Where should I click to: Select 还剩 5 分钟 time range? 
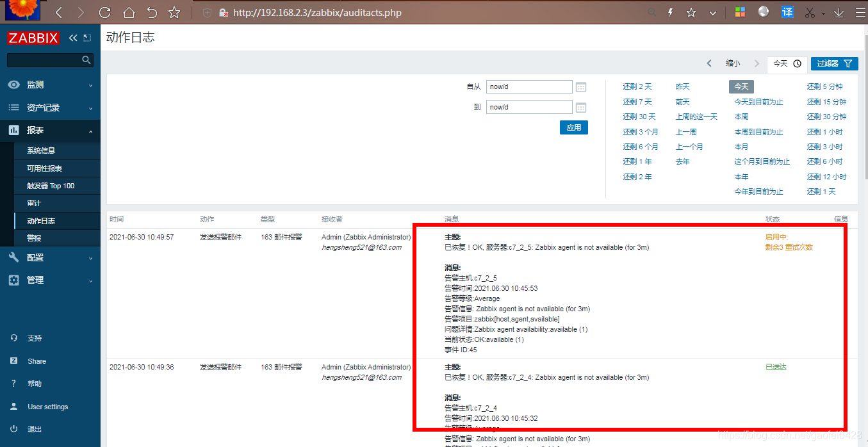pyautogui.click(x=825, y=86)
